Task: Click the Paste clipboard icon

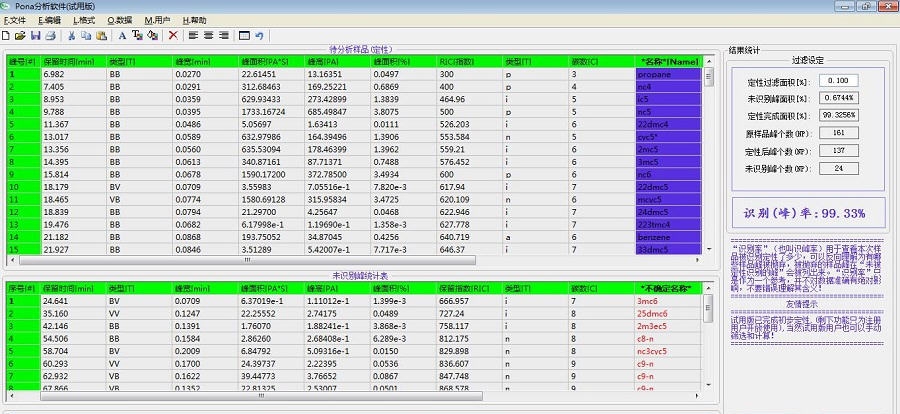Action: (x=102, y=35)
